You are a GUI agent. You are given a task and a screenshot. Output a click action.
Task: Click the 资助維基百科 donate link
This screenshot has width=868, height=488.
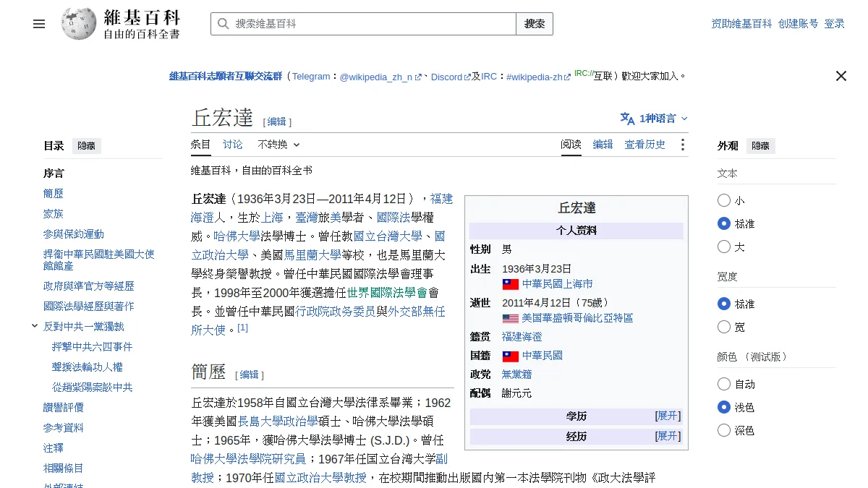[742, 24]
